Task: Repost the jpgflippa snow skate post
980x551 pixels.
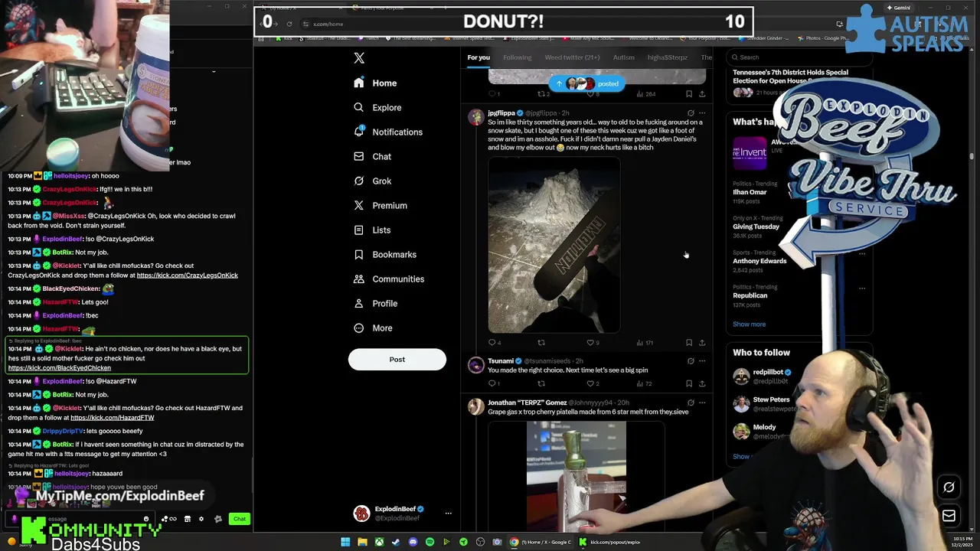Action: pyautogui.click(x=541, y=343)
